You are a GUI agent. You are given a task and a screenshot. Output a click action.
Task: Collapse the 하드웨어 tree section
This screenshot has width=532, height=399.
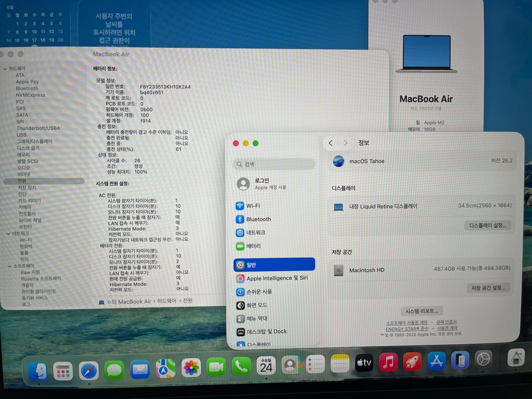pyautogui.click(x=5, y=69)
